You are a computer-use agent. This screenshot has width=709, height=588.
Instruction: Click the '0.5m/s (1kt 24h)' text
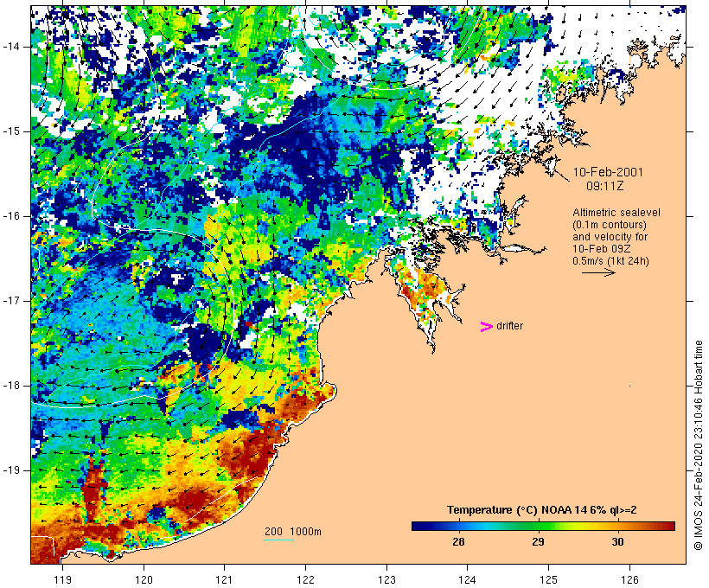coord(610,261)
